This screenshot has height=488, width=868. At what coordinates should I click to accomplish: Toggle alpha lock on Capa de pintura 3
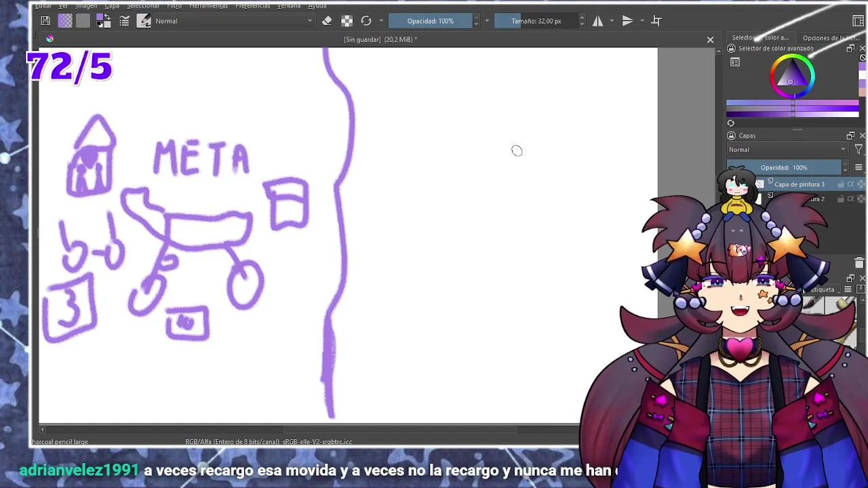coord(850,184)
